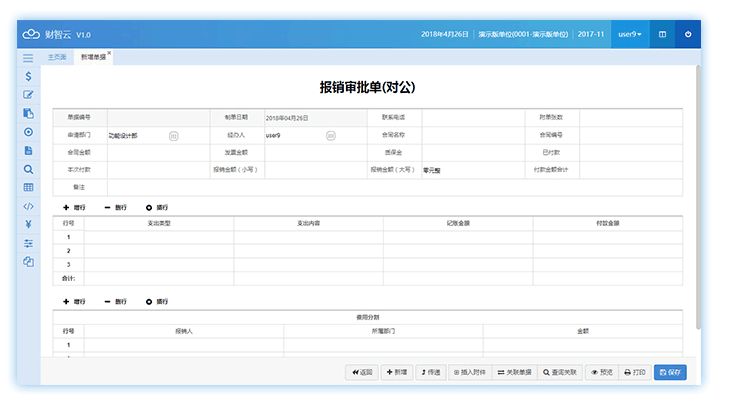734x418 pixels.
Task: Open the dollar sign sidebar module
Action: click(28, 76)
